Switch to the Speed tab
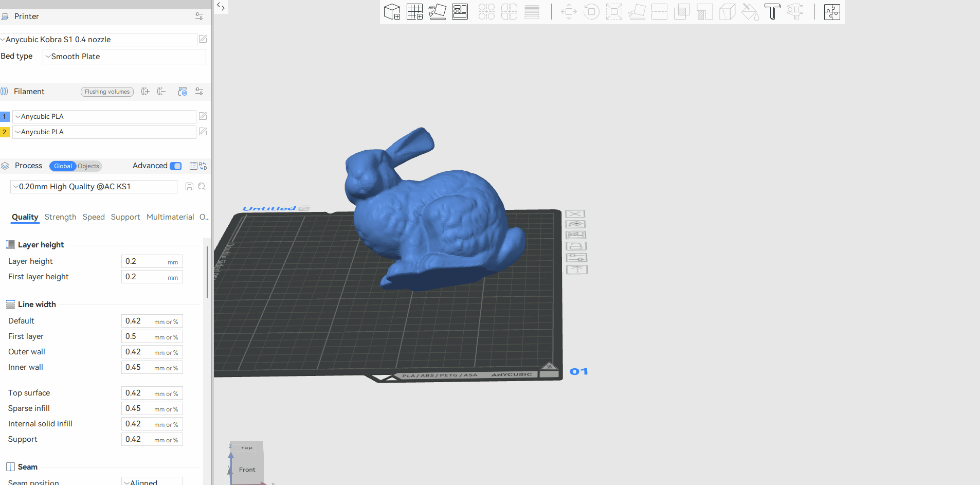 94,217
